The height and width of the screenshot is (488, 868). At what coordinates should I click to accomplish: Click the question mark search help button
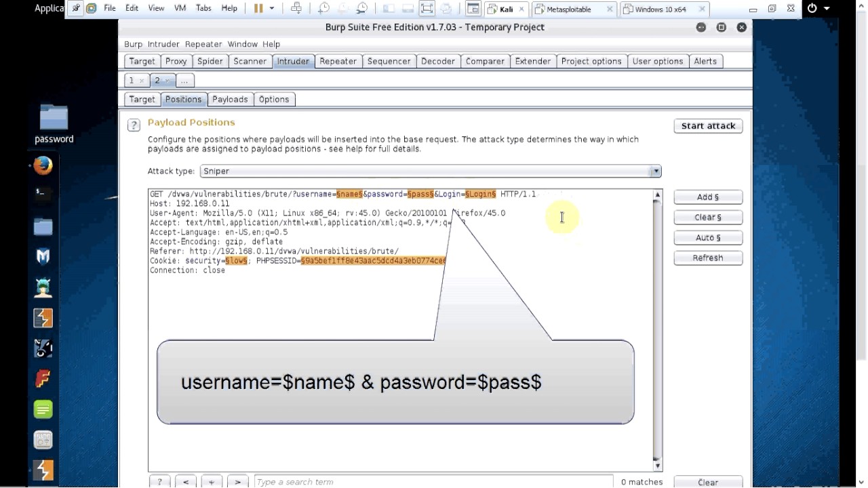(x=159, y=482)
